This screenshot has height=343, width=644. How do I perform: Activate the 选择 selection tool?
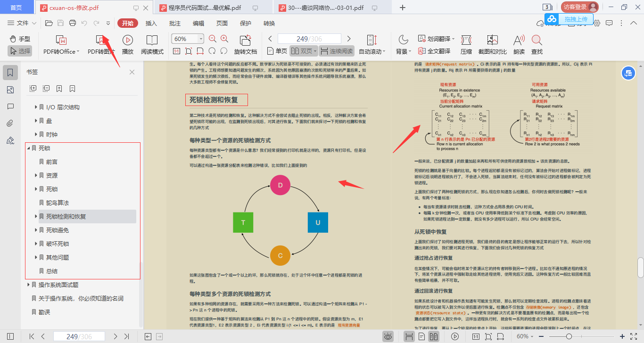click(x=20, y=51)
